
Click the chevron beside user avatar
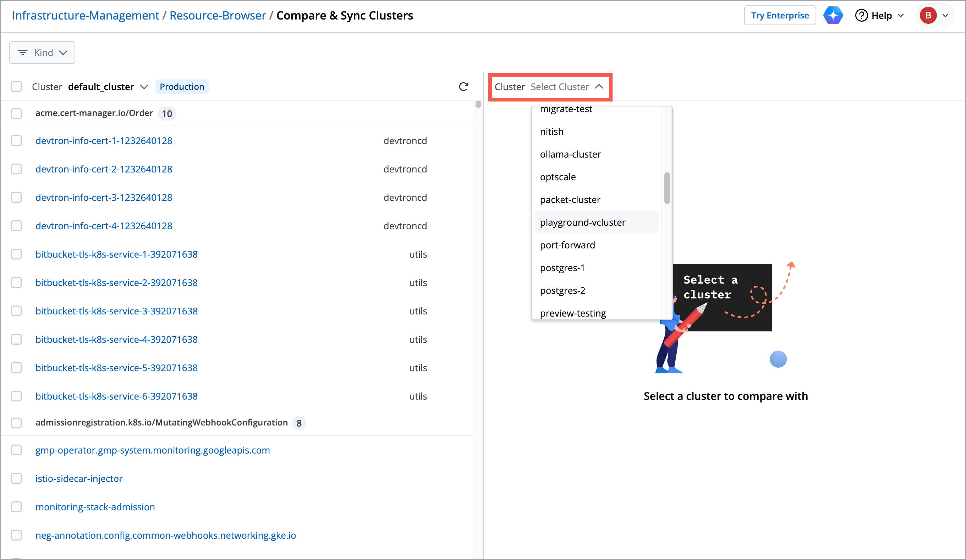(945, 15)
